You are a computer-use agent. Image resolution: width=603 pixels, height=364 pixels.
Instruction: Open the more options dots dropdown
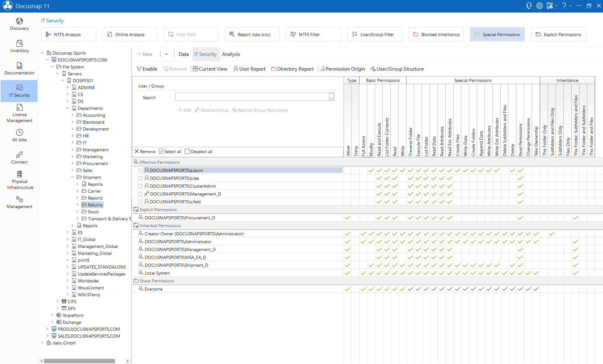163,54
